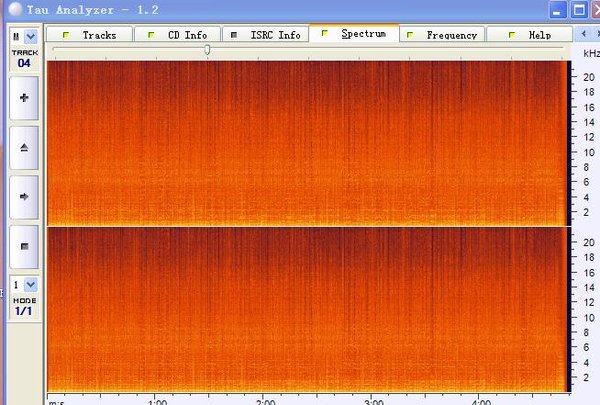Open the ISRC Info tab
The width and height of the screenshot is (600, 405).
click(x=266, y=35)
